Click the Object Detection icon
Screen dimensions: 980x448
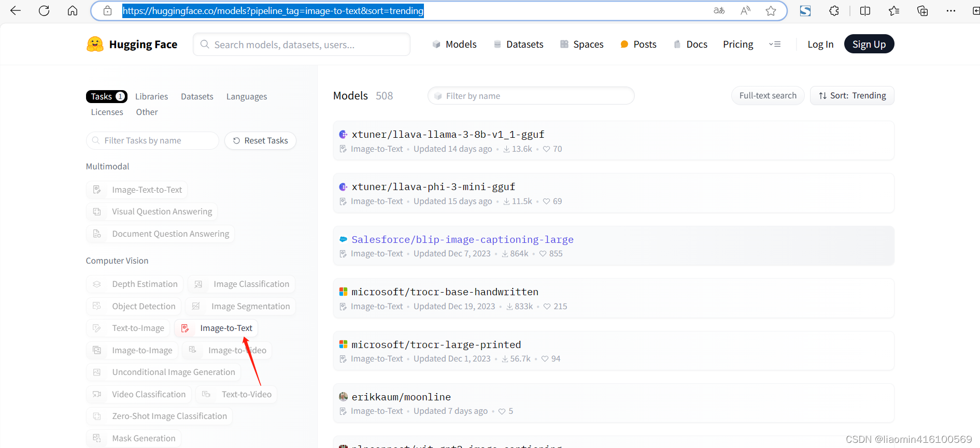(x=97, y=306)
